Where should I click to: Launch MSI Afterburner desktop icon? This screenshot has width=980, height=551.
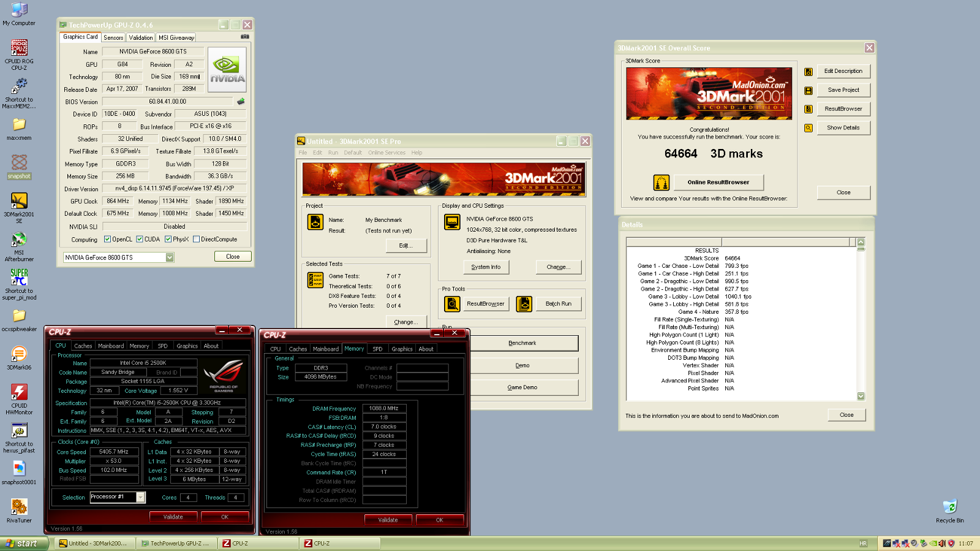click(x=19, y=239)
